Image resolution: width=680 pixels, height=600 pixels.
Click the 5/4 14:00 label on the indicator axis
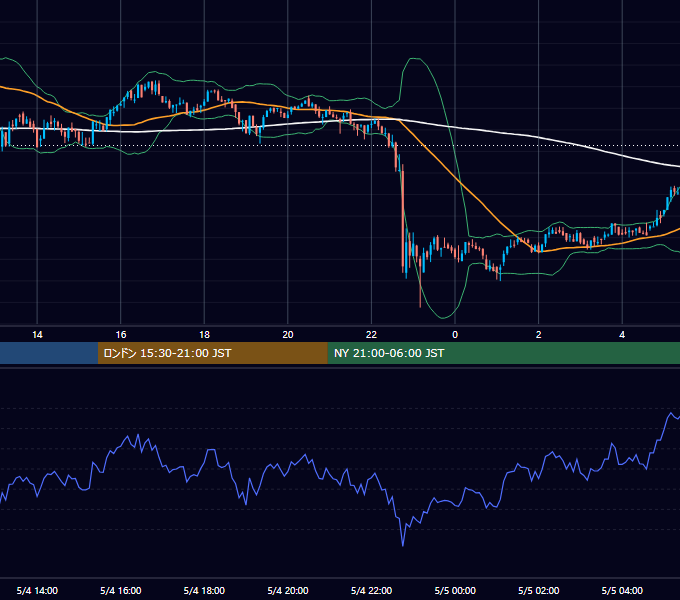(37, 590)
